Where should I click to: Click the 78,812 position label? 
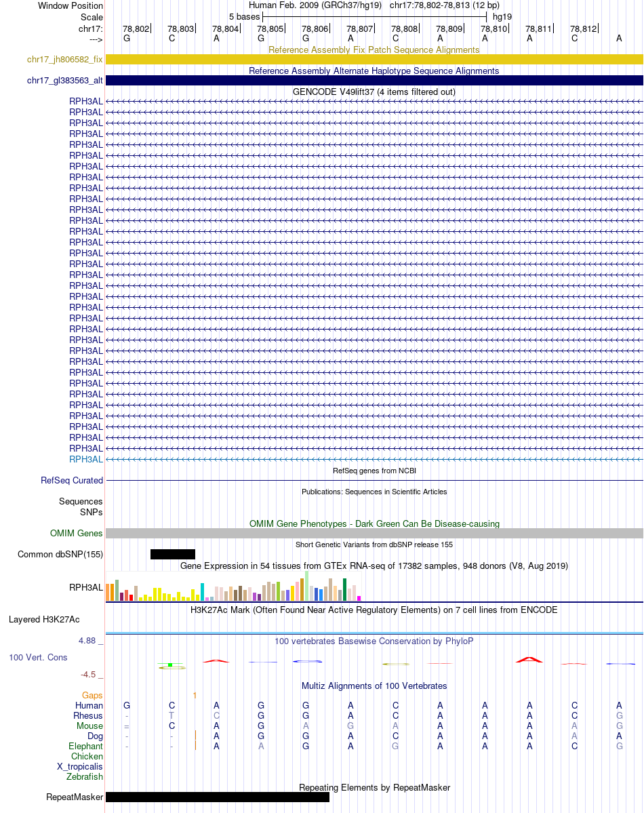pyautogui.click(x=584, y=29)
